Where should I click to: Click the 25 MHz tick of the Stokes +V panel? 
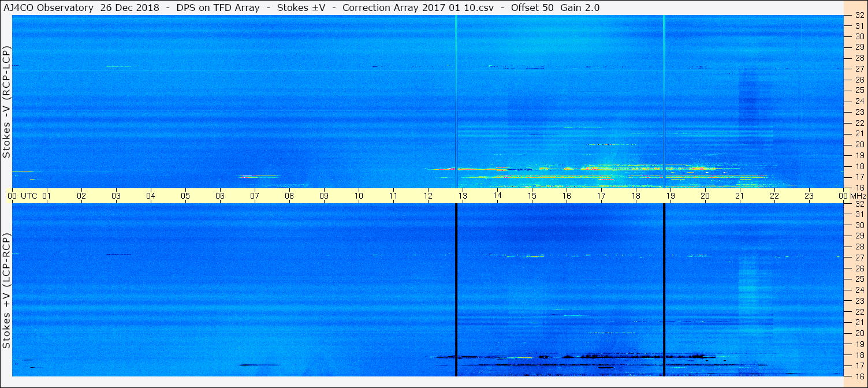pyautogui.click(x=859, y=279)
